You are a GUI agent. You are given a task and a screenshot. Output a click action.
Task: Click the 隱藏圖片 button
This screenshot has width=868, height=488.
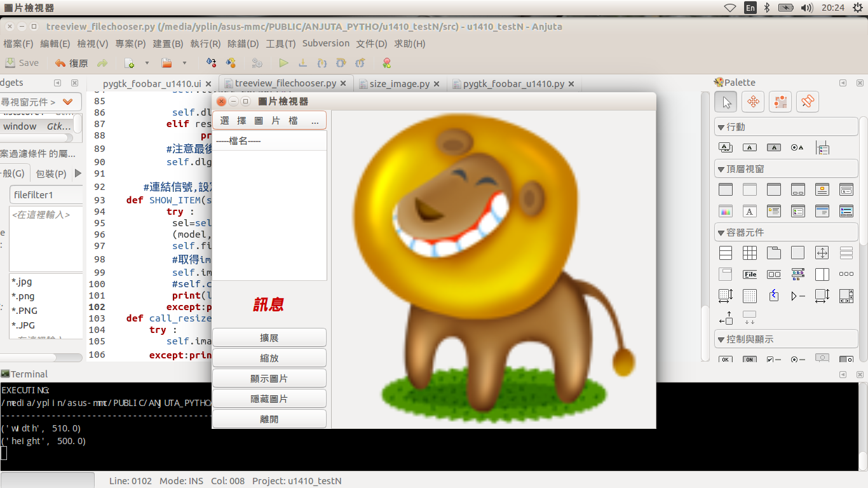(269, 398)
